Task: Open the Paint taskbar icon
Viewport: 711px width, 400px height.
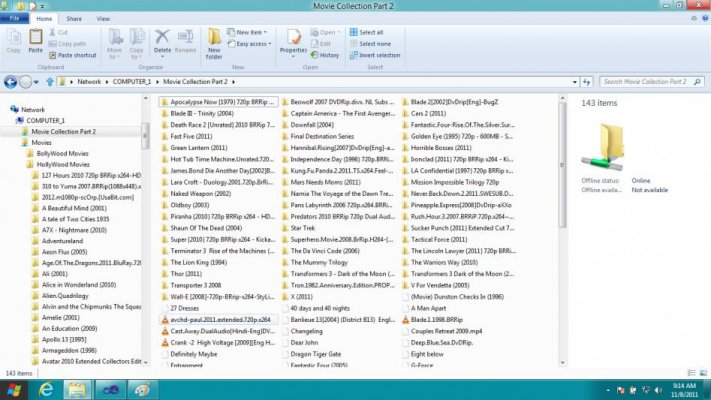Action: tap(142, 390)
